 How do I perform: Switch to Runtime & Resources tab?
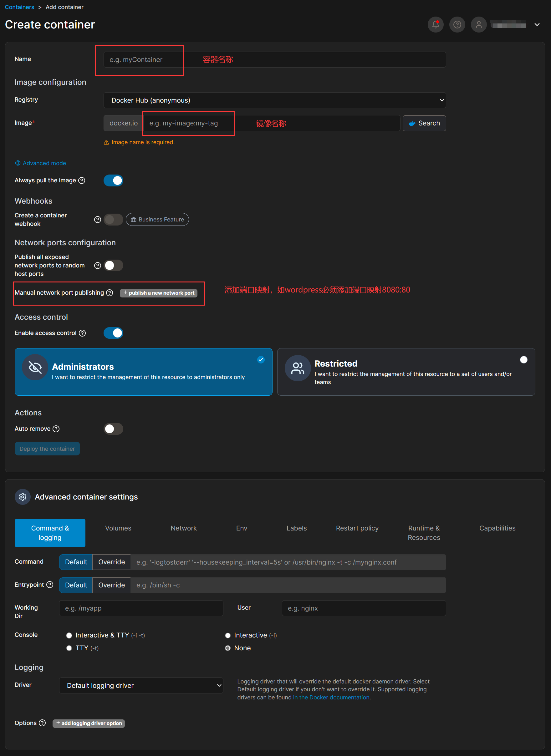(x=424, y=533)
